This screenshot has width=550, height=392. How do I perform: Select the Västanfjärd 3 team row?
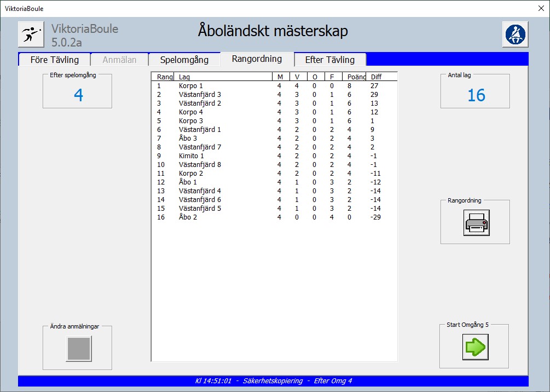[x=200, y=95]
